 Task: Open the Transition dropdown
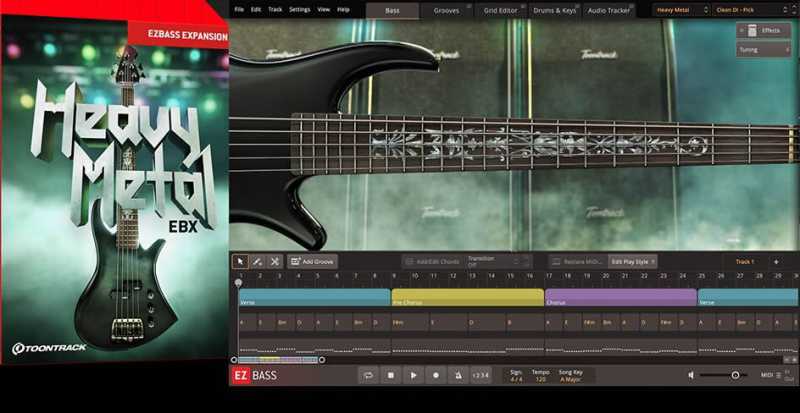[x=499, y=261]
